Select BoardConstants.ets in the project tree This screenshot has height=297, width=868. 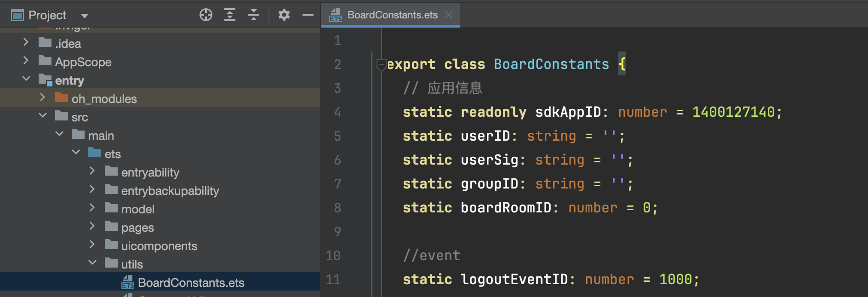point(191,283)
